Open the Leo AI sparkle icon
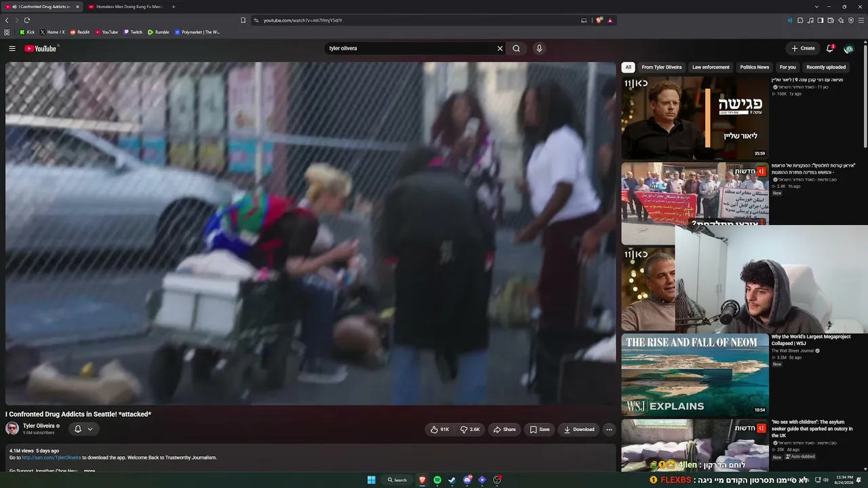This screenshot has width=868, height=488. [841, 20]
